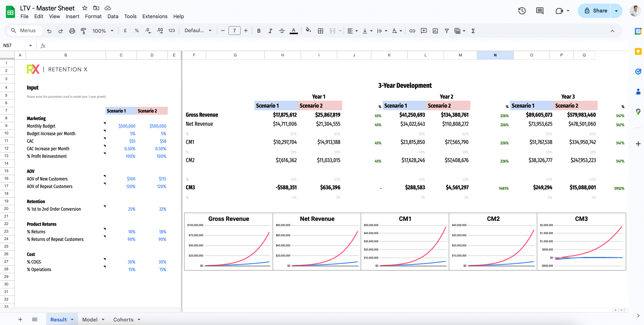Open the Extensions menu
The width and height of the screenshot is (644, 325).
point(154,16)
